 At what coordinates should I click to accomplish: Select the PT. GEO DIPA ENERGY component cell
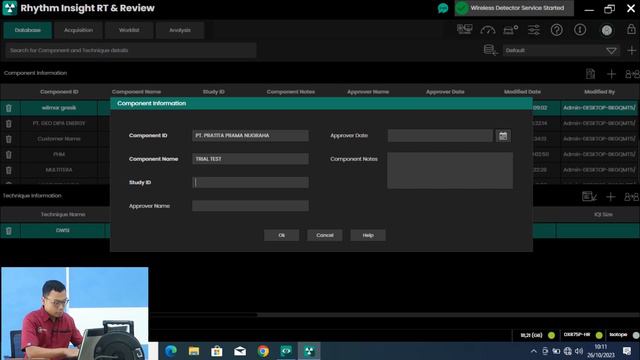[59, 123]
